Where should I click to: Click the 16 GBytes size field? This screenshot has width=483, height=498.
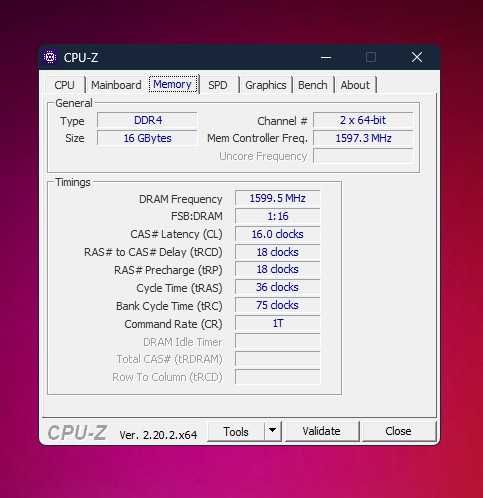tap(147, 138)
